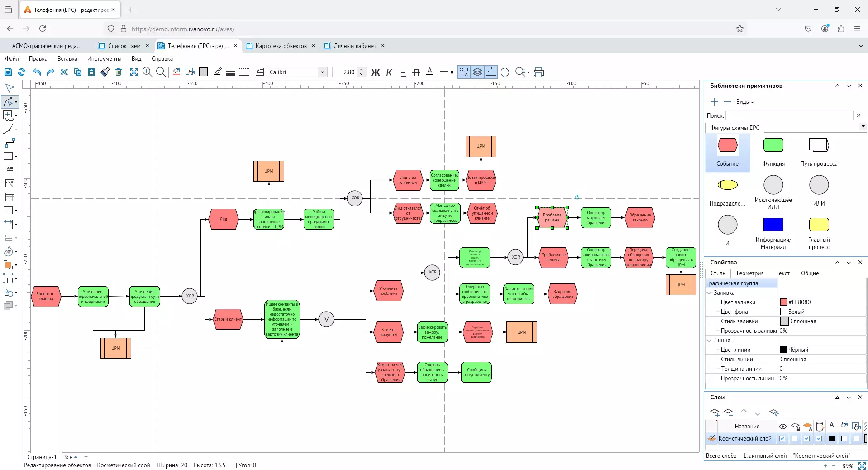Screen dimensions: 868x470
Task: Click the crosshair target icon in the toolbar
Action: click(505, 72)
